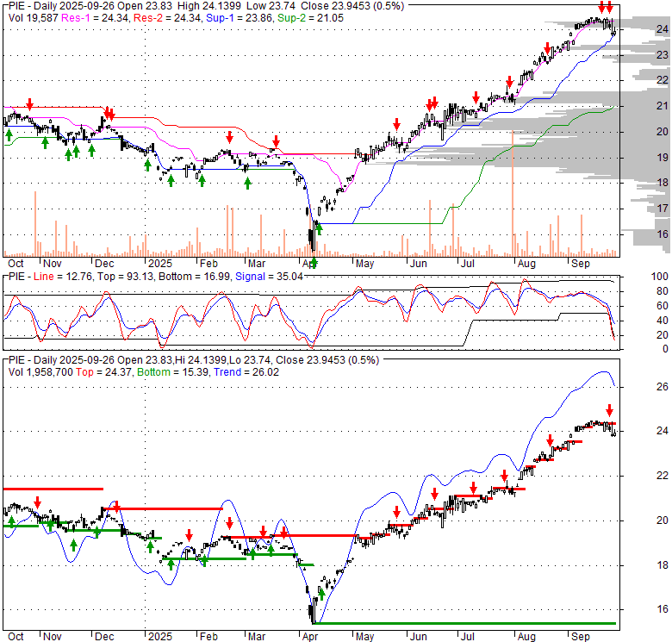The width and height of the screenshot is (672, 642).
Task: Click the 23 price label on top chart axis
Action: click(x=663, y=55)
